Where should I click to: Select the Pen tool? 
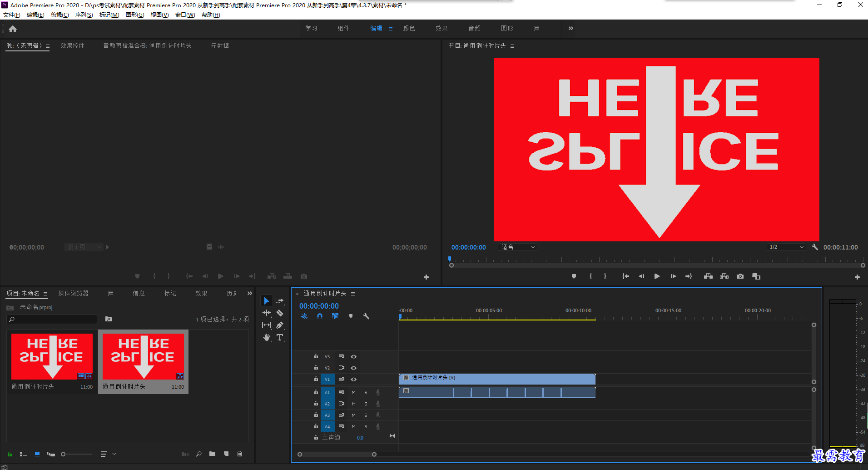[x=280, y=325]
